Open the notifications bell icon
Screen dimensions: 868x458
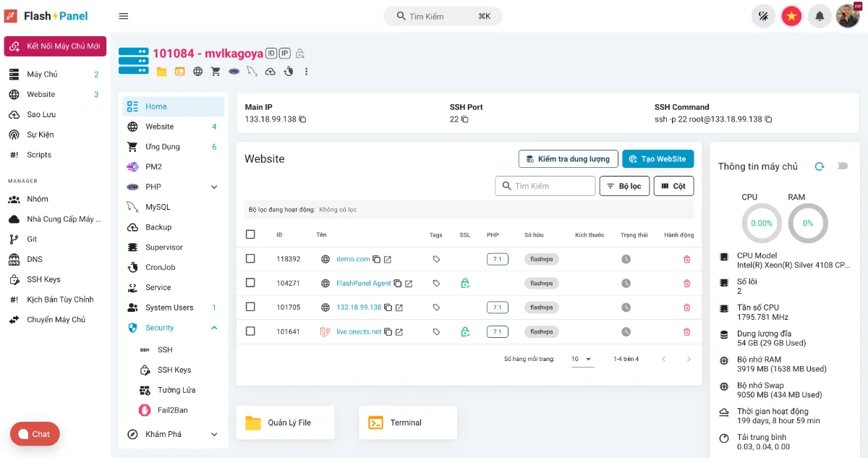[820, 15]
